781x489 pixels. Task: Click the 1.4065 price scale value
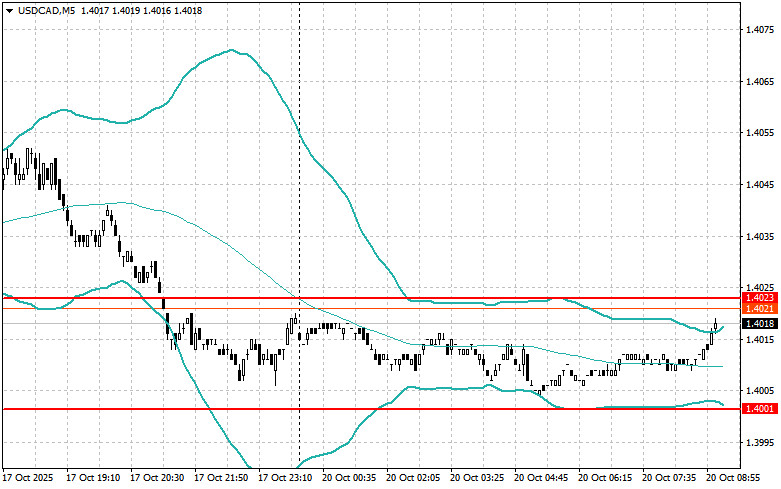coord(760,82)
